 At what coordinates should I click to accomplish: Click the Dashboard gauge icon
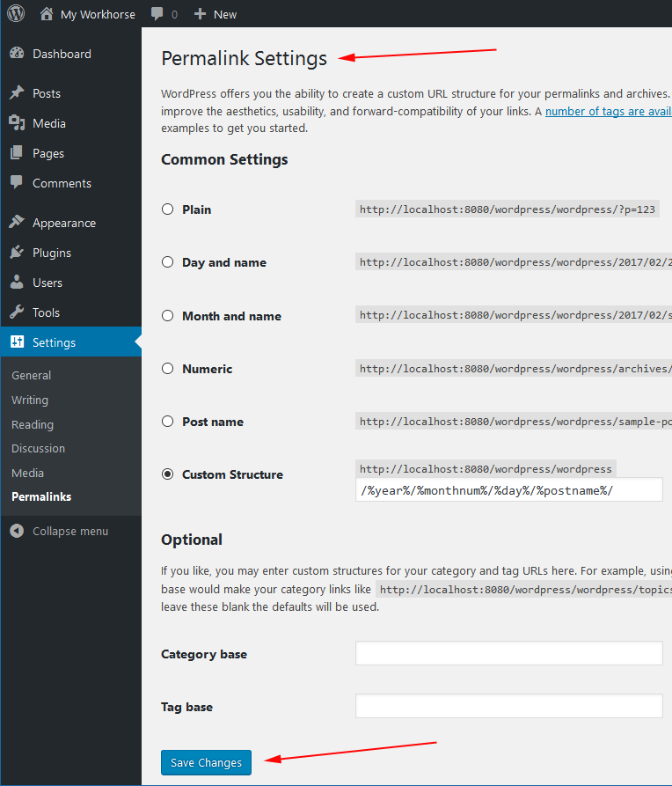pos(17,53)
